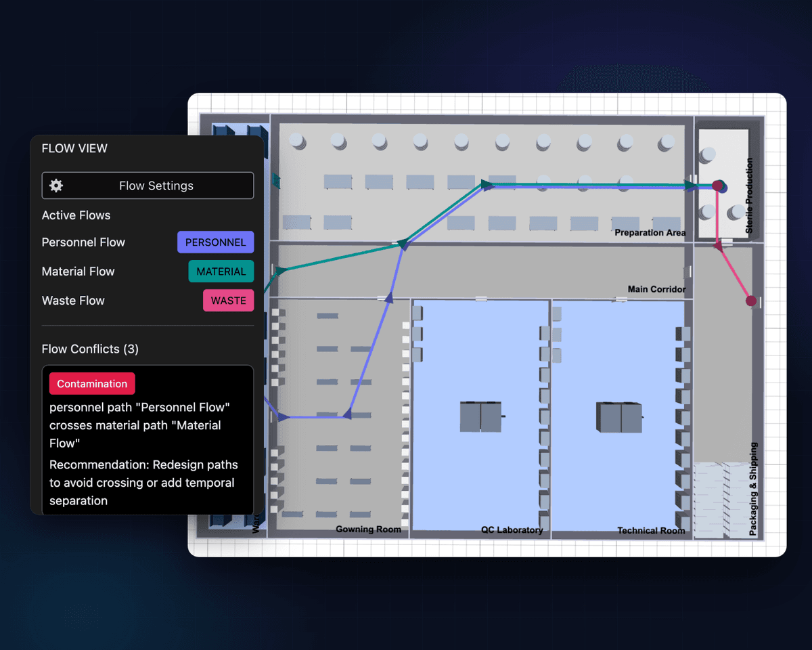Click the "Personnel Flow" label

(x=83, y=242)
